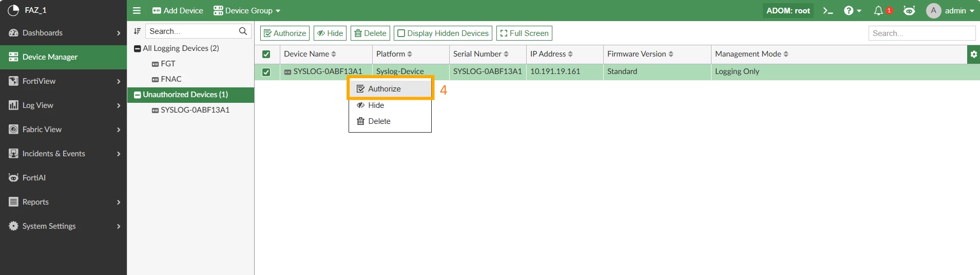Collapse the All Logging Devices group
Image resolution: width=980 pixels, height=275 pixels.
pyautogui.click(x=138, y=49)
